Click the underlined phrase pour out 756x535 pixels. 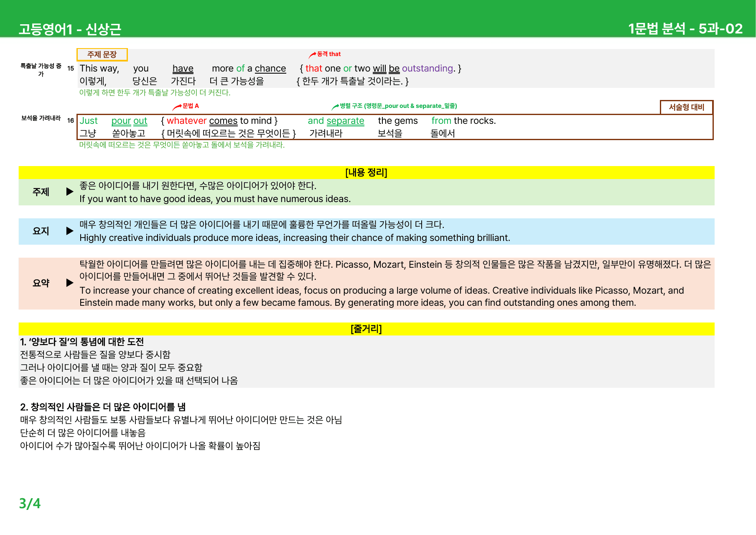(129, 121)
